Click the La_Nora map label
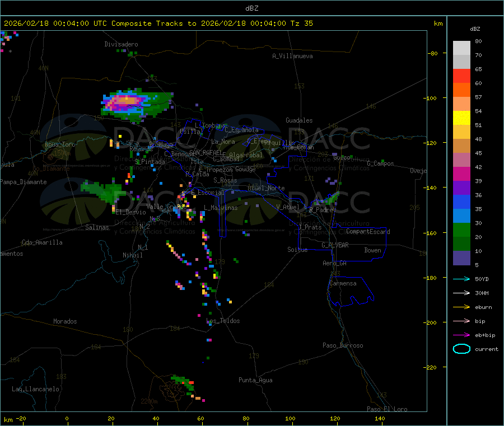The image size is (504, 426). coord(223,142)
